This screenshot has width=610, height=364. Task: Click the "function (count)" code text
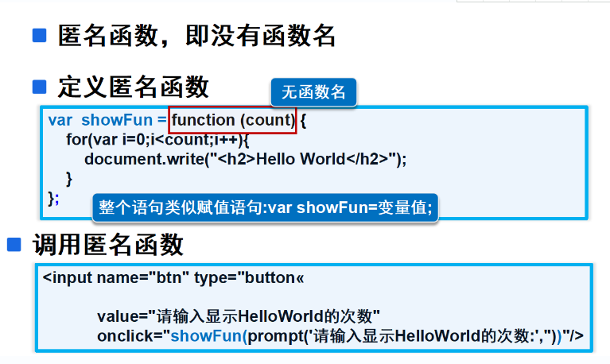[x=233, y=120]
